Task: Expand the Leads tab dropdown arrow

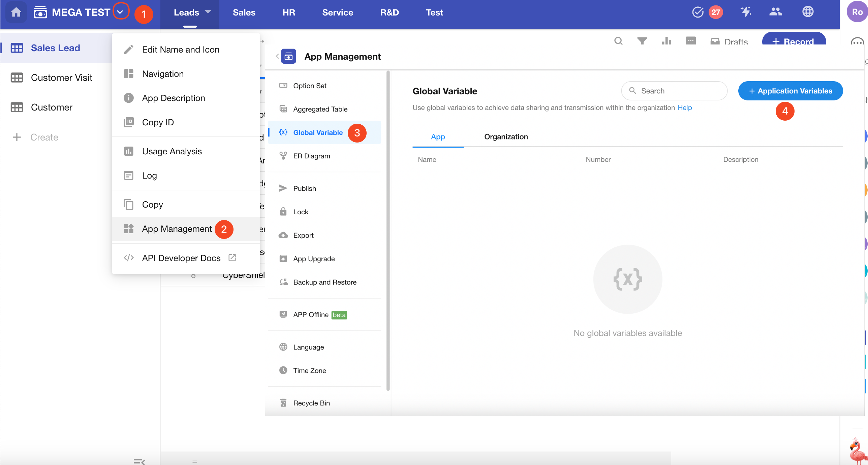Action: [x=208, y=12]
